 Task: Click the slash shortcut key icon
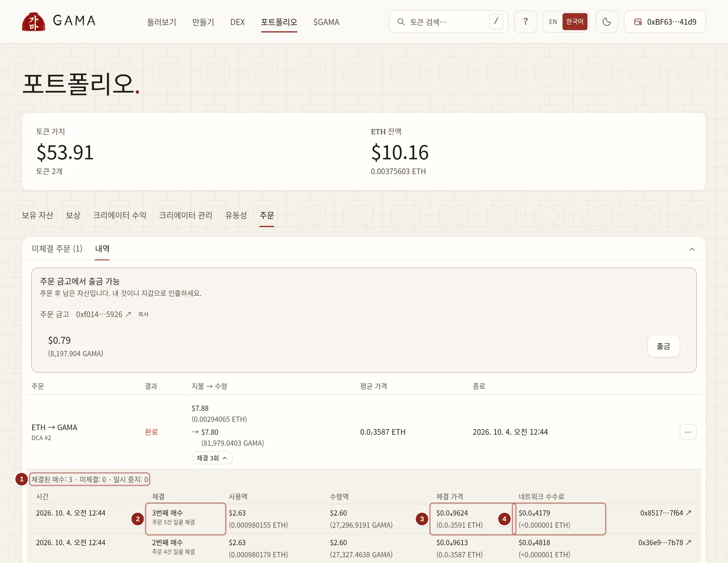point(496,22)
